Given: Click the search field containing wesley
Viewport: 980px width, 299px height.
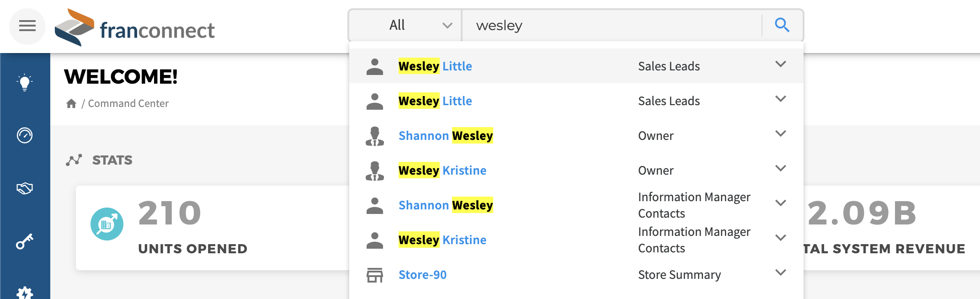Looking at the screenshot, I should [612, 25].
